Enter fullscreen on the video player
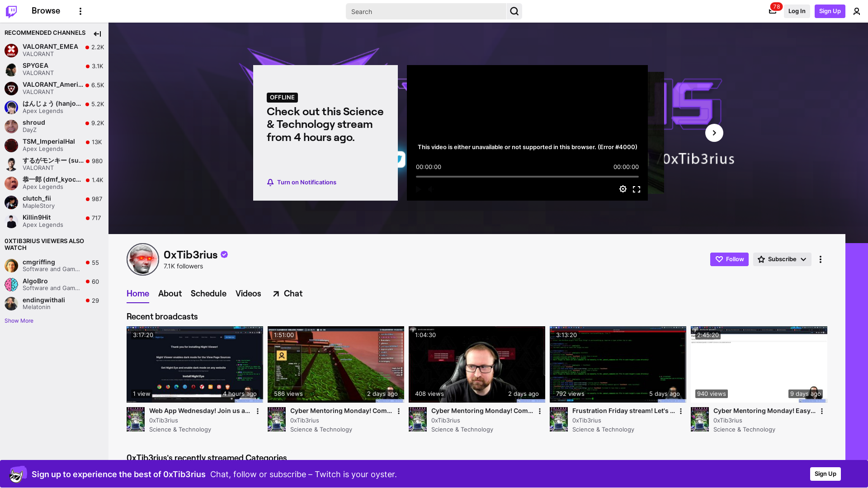 pos(637,189)
